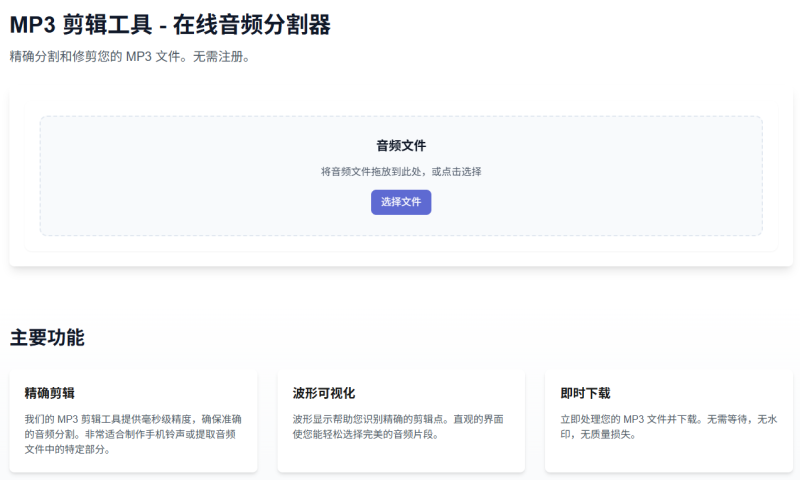Click the 波形可视化 card description paragraph

(x=397, y=426)
